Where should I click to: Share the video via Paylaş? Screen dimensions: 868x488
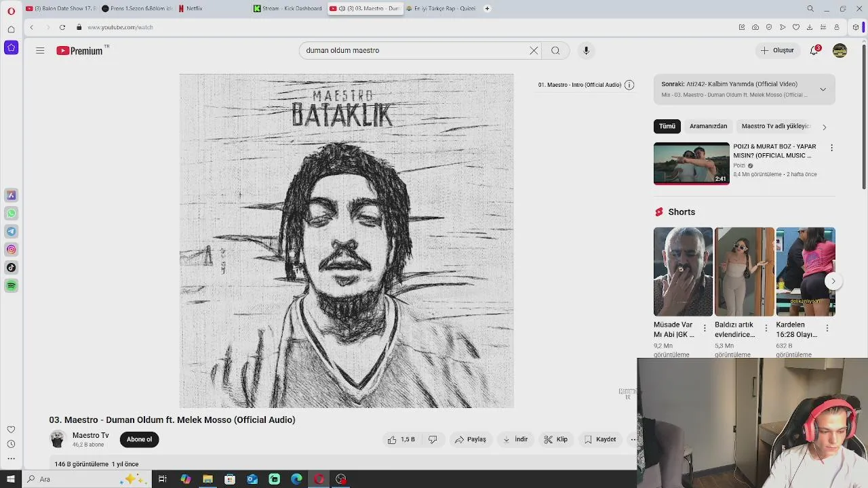tap(470, 439)
